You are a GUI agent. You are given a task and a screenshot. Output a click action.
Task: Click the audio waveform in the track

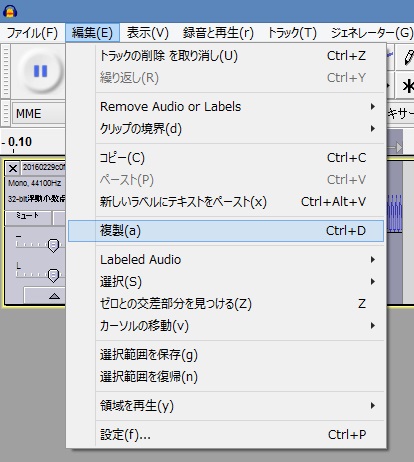point(395,213)
